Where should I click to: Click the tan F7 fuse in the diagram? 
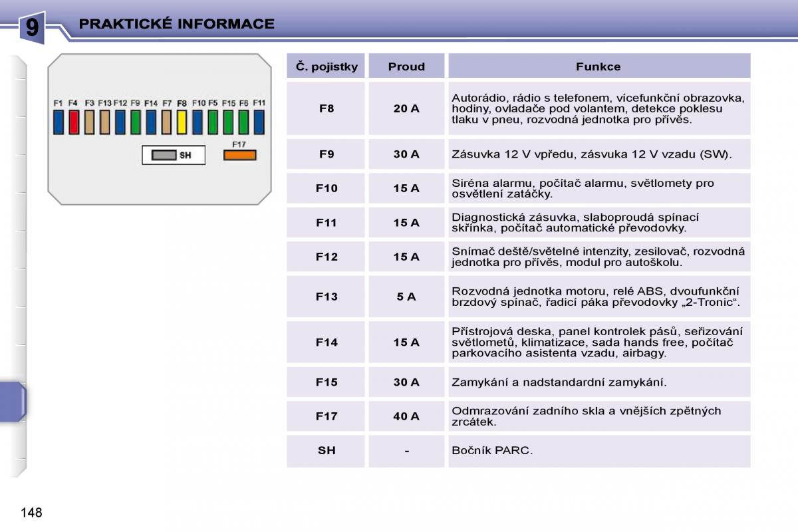tap(166, 122)
